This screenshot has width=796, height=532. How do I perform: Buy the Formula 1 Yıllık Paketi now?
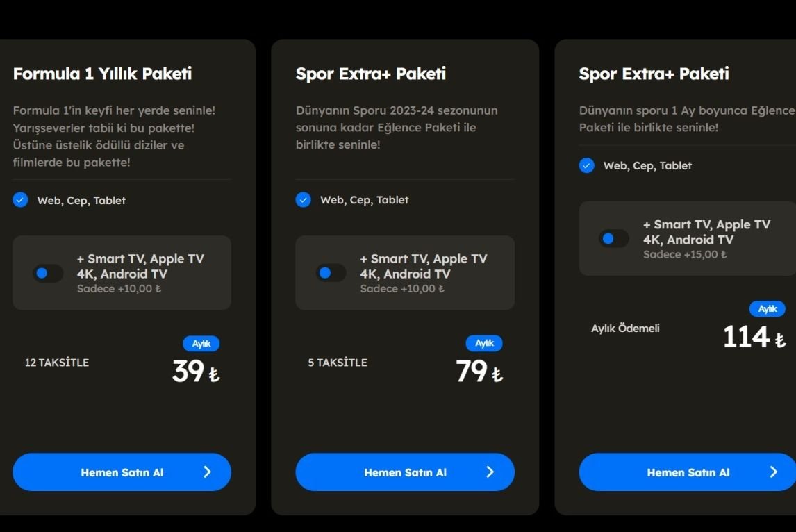[x=122, y=472]
